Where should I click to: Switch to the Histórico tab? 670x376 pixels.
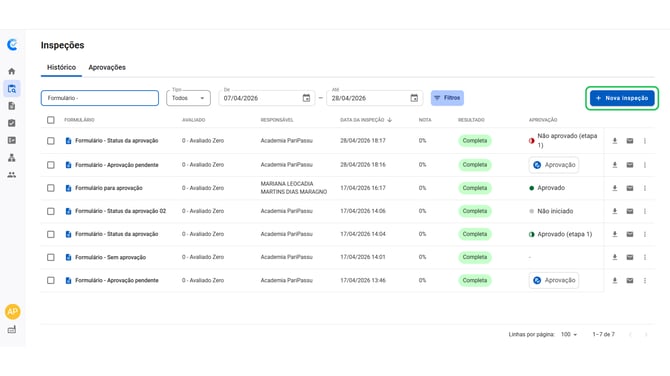pyautogui.click(x=62, y=68)
